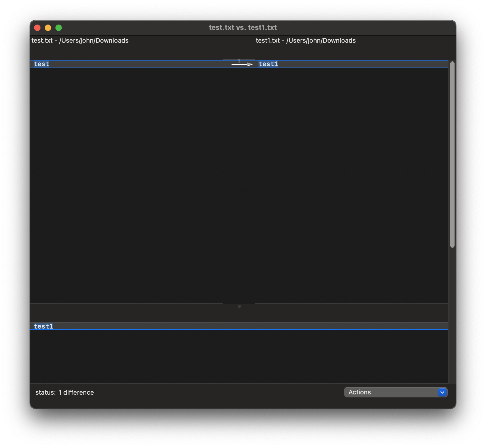Image resolution: width=486 pixels, height=448 pixels.
Task: Click the right file path test1.txt label
Action: [x=306, y=41]
